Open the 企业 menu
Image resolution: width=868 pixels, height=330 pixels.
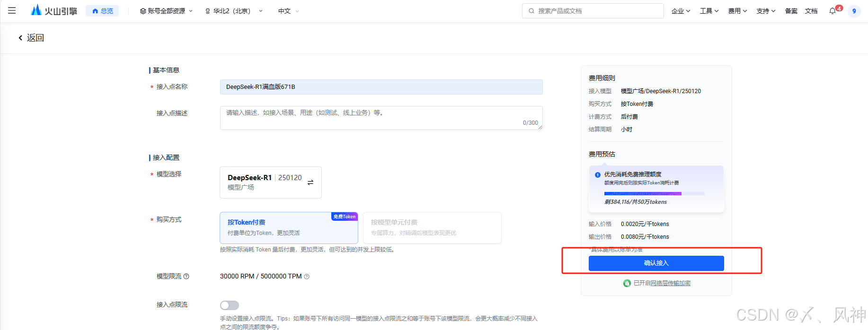tap(681, 11)
